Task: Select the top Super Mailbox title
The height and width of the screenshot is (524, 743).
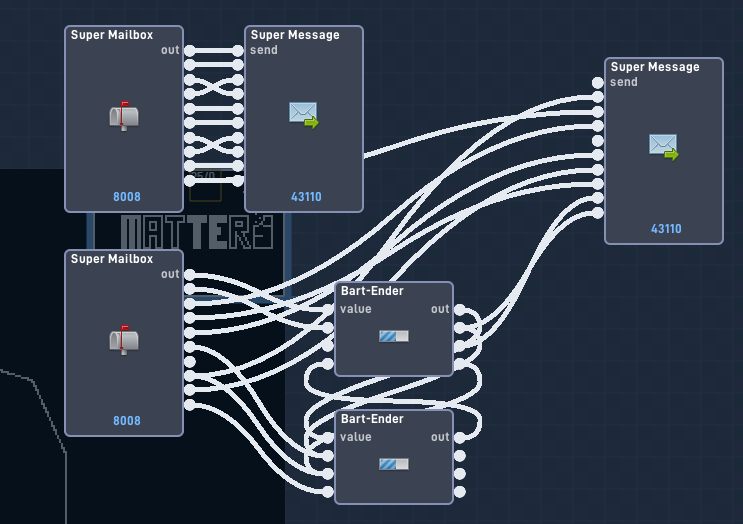Action: click(112, 35)
